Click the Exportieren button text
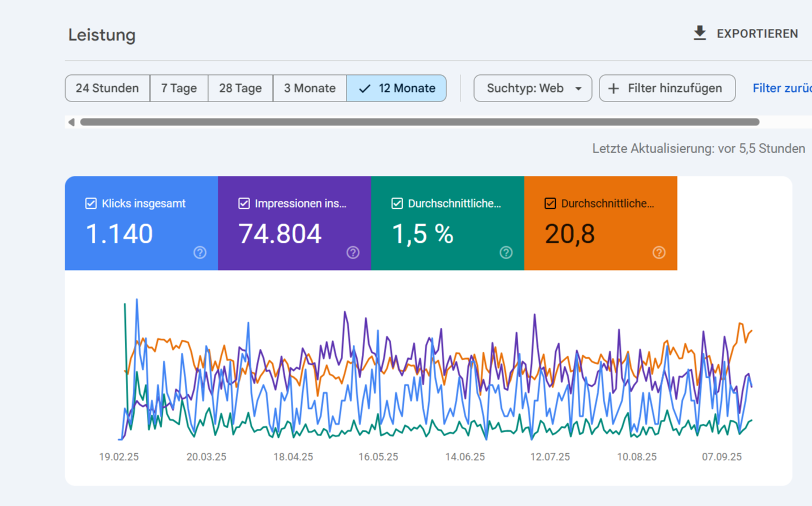812x506 pixels. pos(757,34)
